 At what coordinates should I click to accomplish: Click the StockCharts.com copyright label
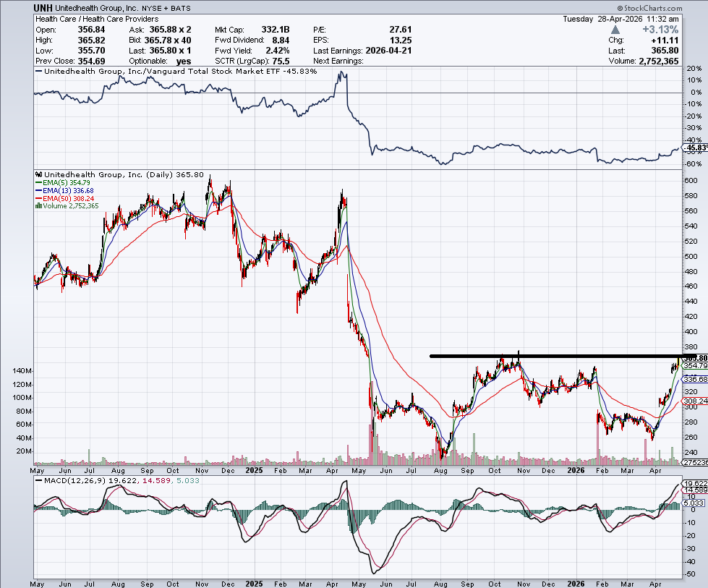pos(649,8)
